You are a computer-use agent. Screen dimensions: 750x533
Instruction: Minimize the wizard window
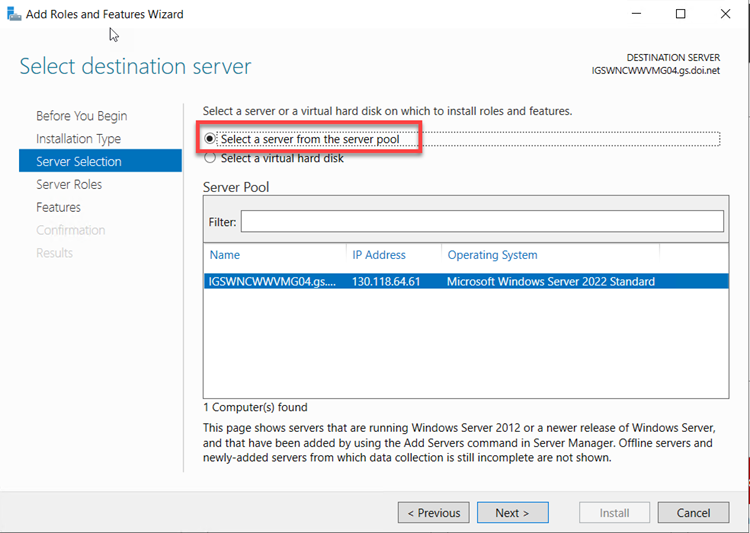(634, 15)
